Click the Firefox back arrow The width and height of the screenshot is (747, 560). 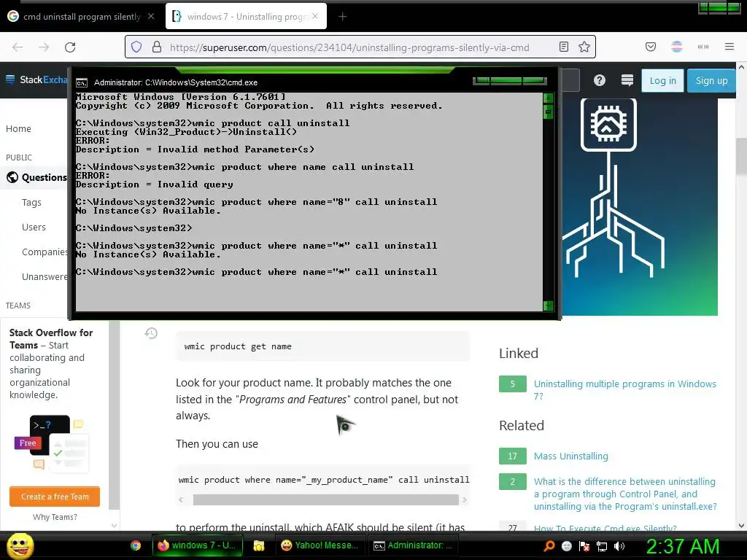[x=18, y=47]
